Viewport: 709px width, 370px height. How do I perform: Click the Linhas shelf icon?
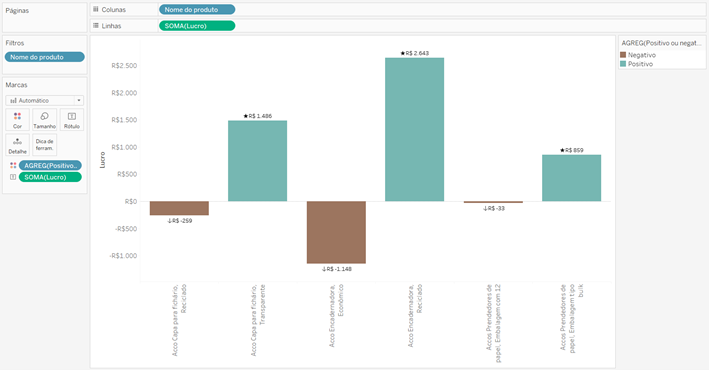point(96,26)
